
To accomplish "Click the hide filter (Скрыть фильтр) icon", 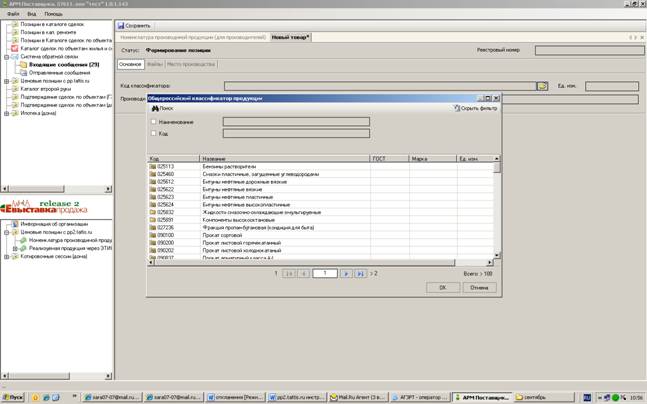I will 457,108.
